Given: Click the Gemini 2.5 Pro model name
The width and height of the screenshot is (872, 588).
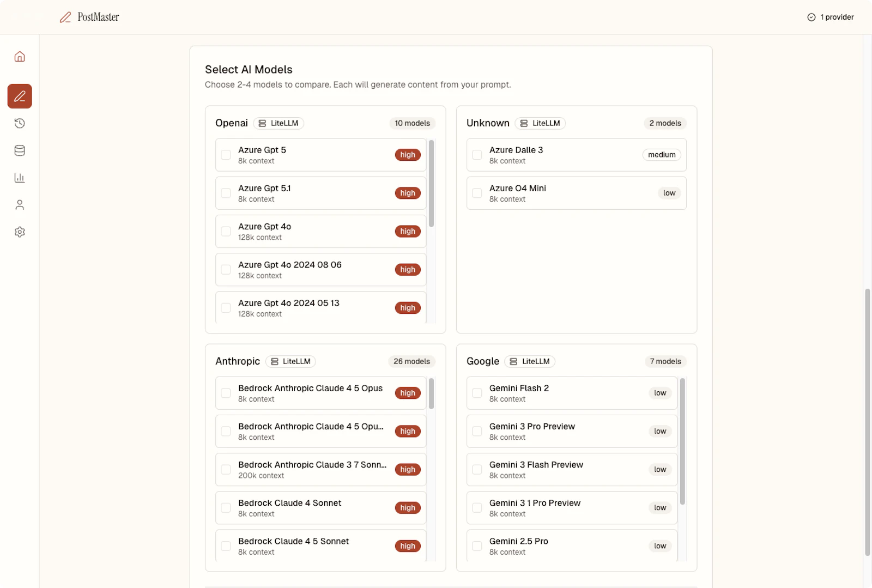Looking at the screenshot, I should (x=518, y=541).
